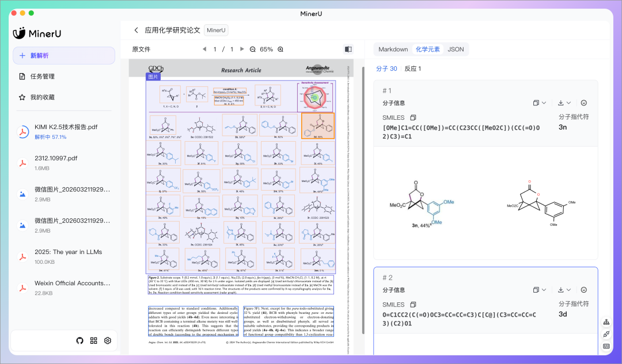Click the 应用化学研究论文 title
This screenshot has width=622, height=364.
coord(172,30)
